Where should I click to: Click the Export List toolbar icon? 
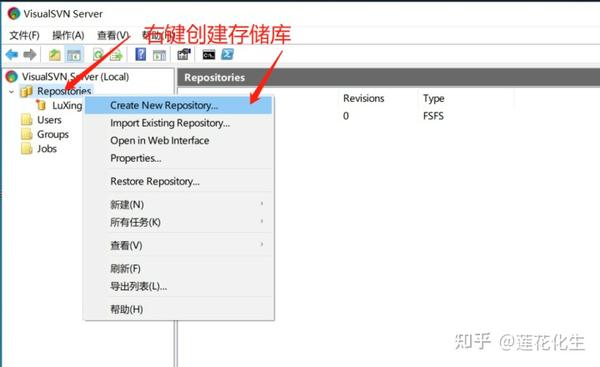116,55
